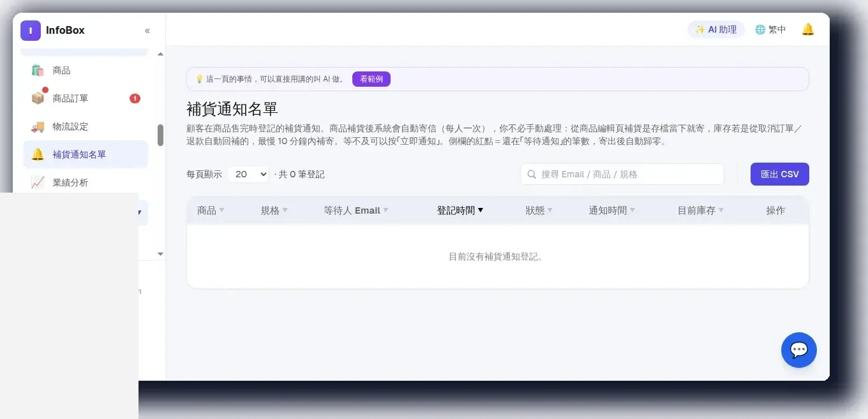Open 物流設定 in the sidebar
868x419 pixels.
(x=86, y=126)
